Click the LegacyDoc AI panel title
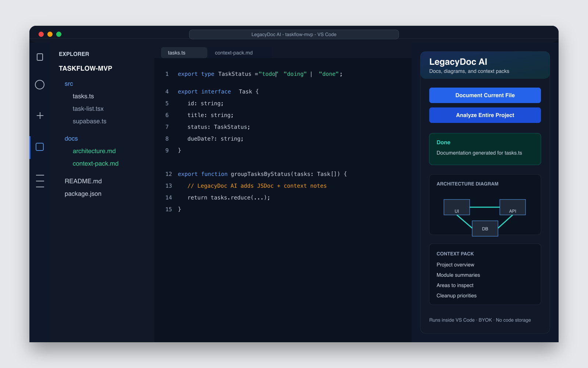588x368 pixels. point(458,62)
